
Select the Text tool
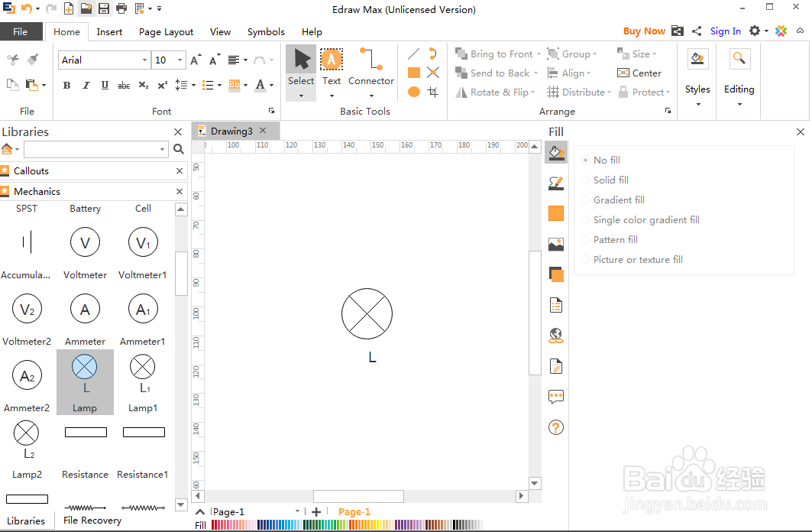click(332, 66)
